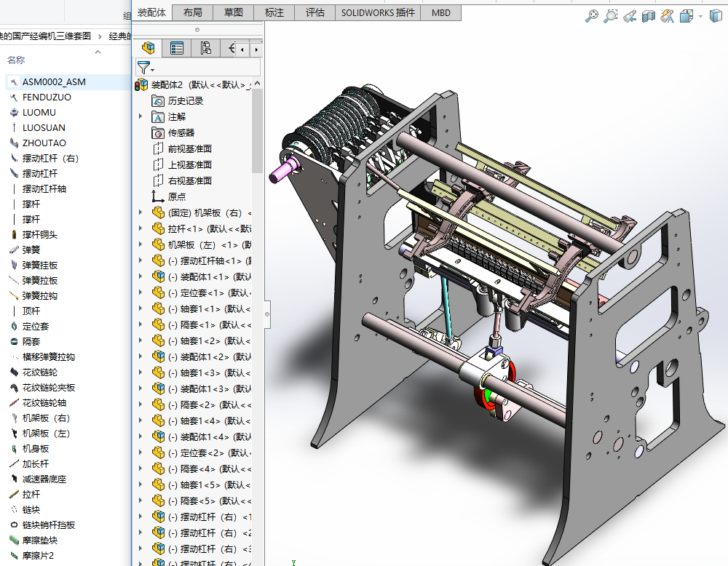This screenshot has width=728, height=566.
Task: Expand the 注解 annotations folder
Action: (x=141, y=116)
